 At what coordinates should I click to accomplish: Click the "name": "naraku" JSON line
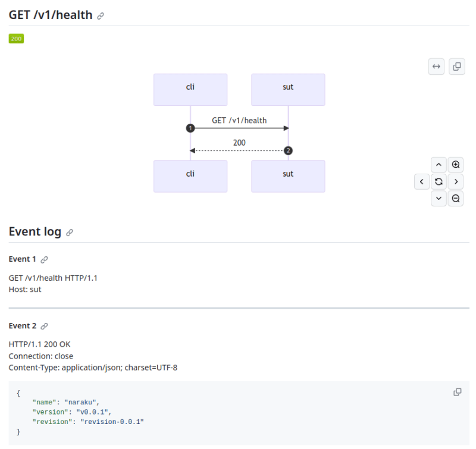click(66, 402)
